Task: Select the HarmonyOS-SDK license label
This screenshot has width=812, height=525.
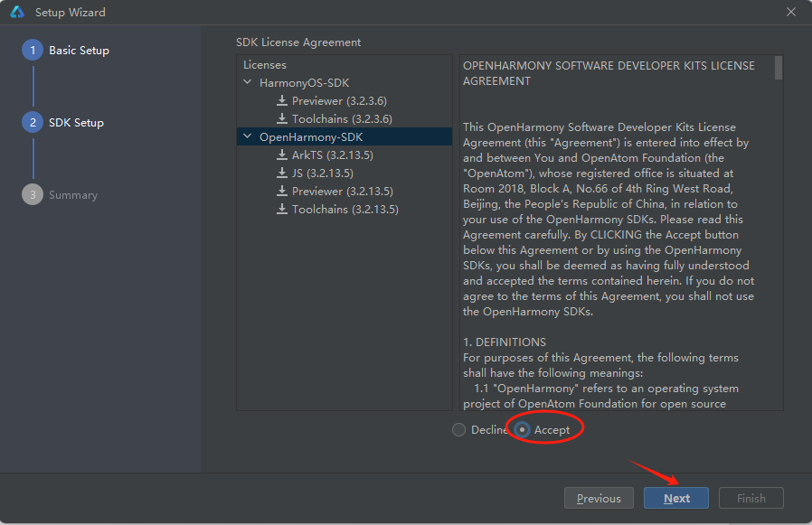Action: [305, 83]
